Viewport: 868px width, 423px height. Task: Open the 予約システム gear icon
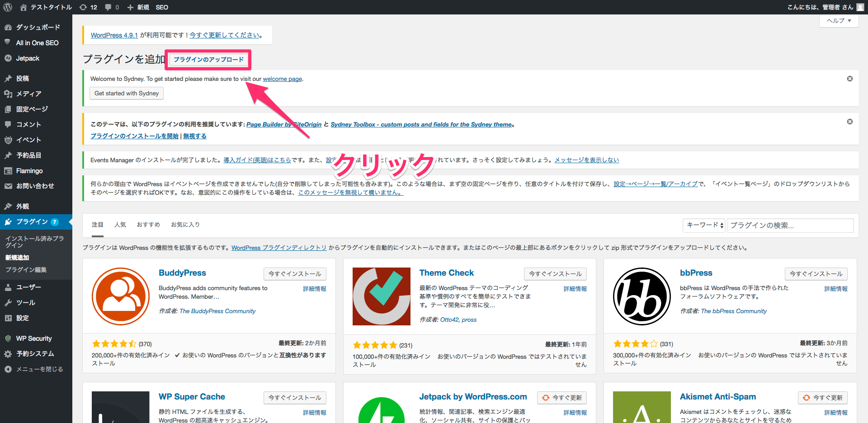pos(8,354)
